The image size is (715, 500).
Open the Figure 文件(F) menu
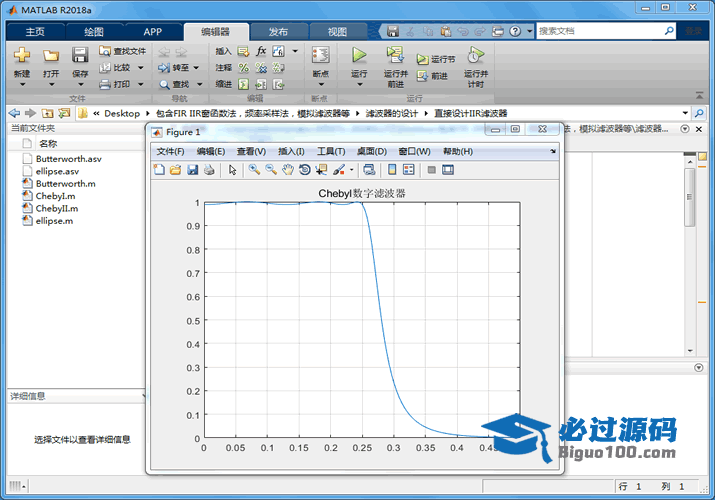(x=170, y=151)
